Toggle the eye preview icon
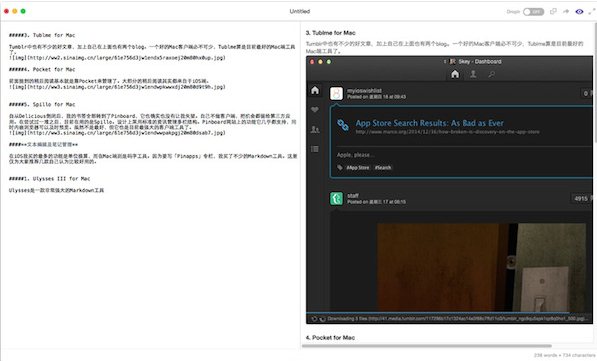The height and width of the screenshot is (361, 597). click(x=579, y=11)
